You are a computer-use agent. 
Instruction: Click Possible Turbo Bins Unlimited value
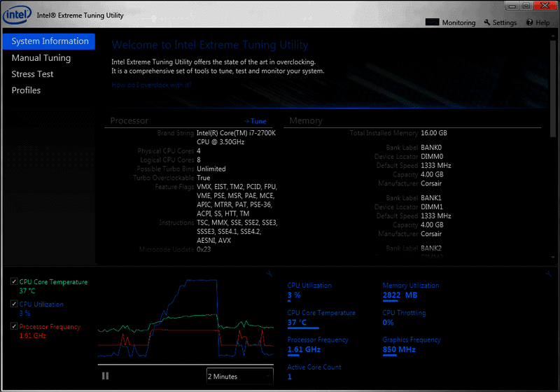[211, 169]
